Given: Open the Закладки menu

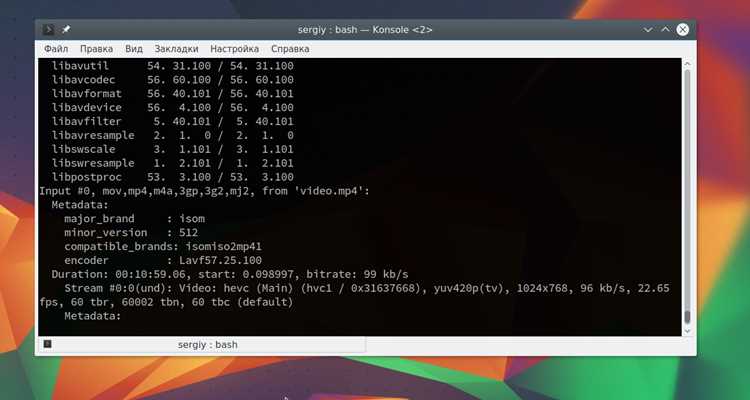Looking at the screenshot, I should pos(176,49).
